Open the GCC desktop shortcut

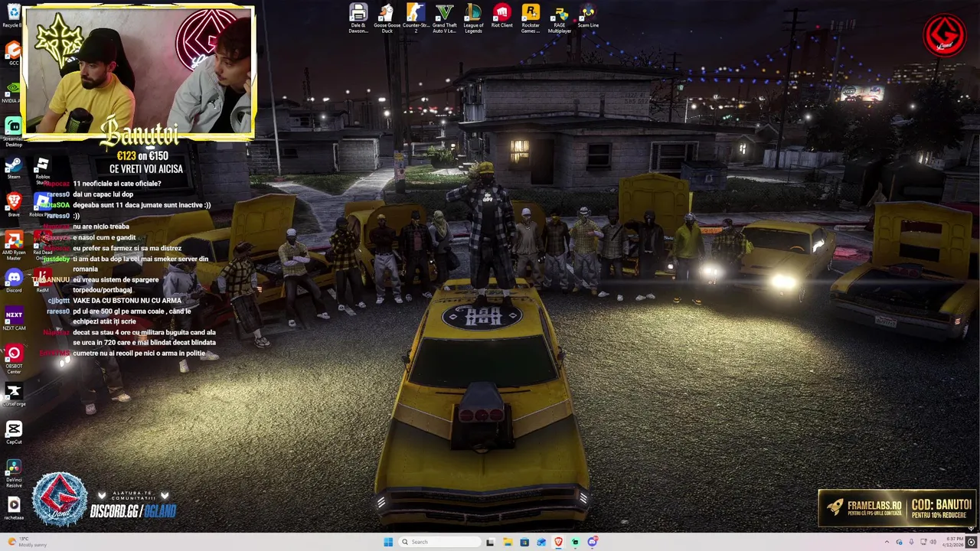pos(13,52)
